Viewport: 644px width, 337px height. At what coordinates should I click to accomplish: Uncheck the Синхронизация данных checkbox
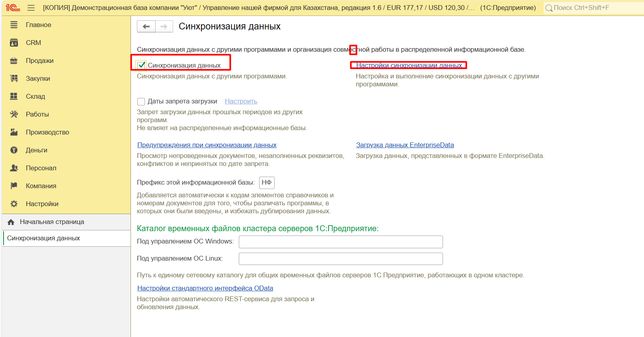pos(141,65)
